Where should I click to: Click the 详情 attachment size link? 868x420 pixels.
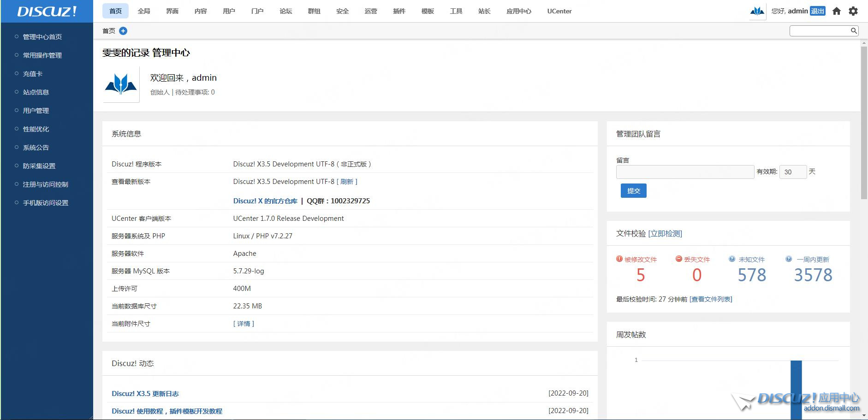[x=244, y=324]
